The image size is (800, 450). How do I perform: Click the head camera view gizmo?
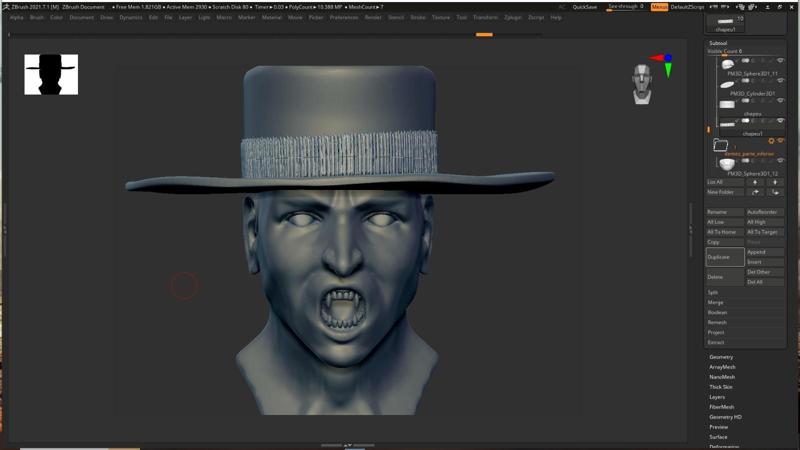point(642,84)
